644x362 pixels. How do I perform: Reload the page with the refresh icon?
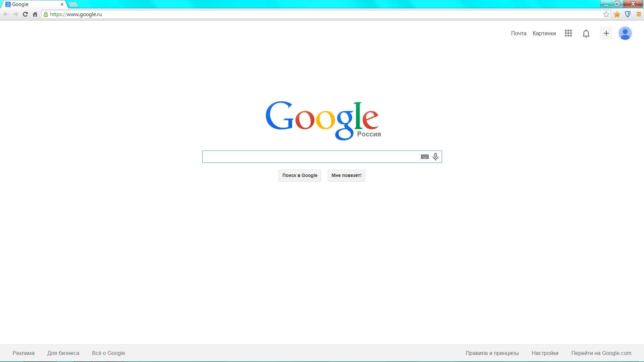pos(25,14)
